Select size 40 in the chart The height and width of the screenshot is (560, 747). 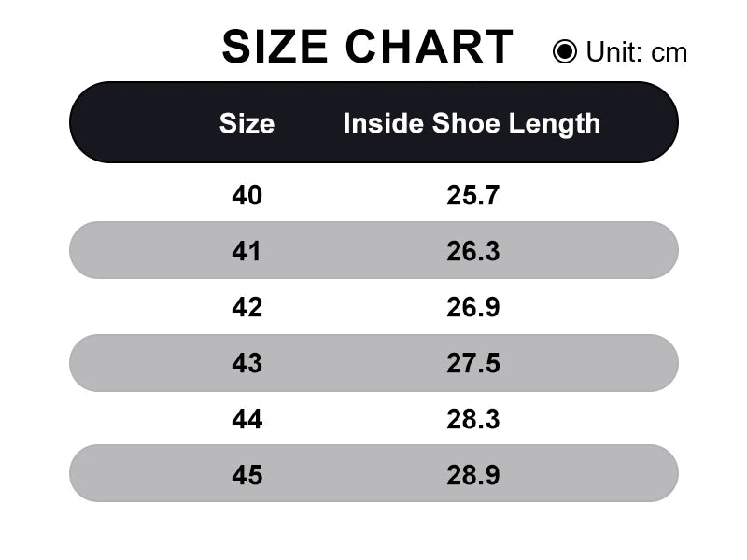247,195
